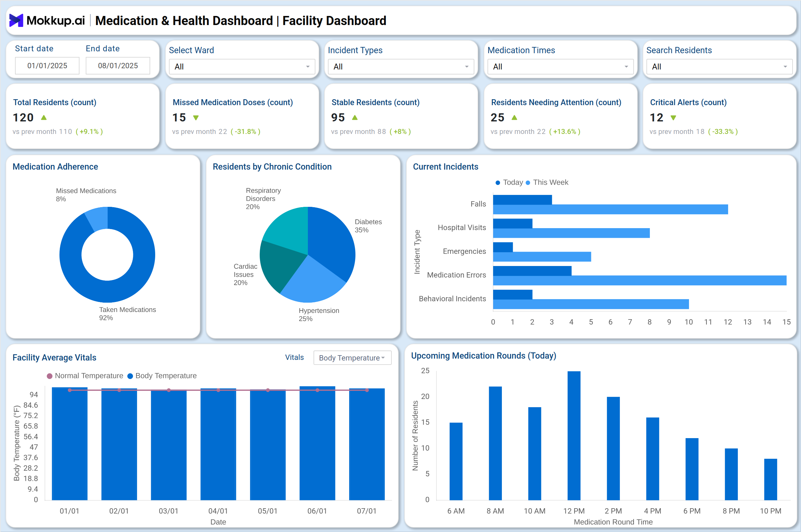Viewport: 801px width, 532px height.
Task: Click the End date field 08/01/2025
Action: click(118, 65)
